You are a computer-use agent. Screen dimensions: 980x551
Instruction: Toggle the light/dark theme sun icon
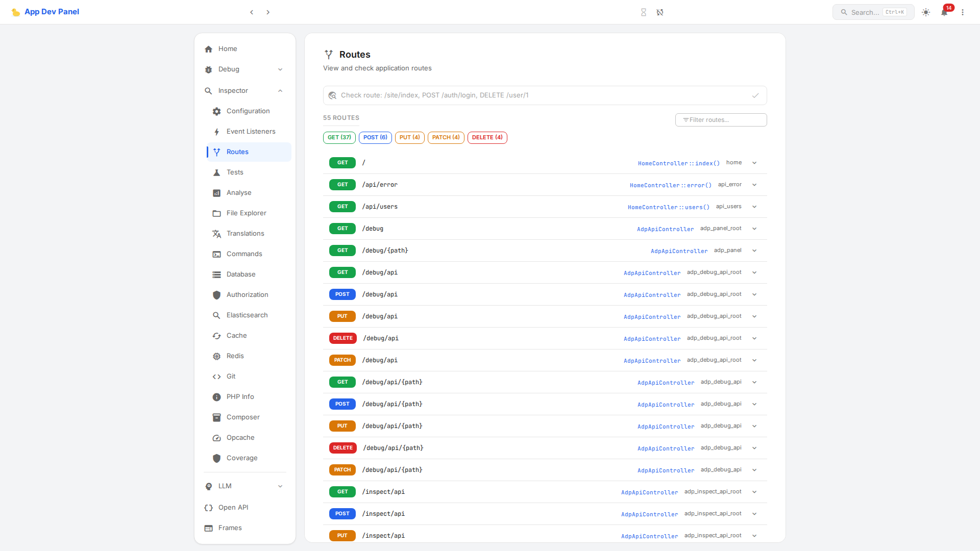[x=926, y=12]
